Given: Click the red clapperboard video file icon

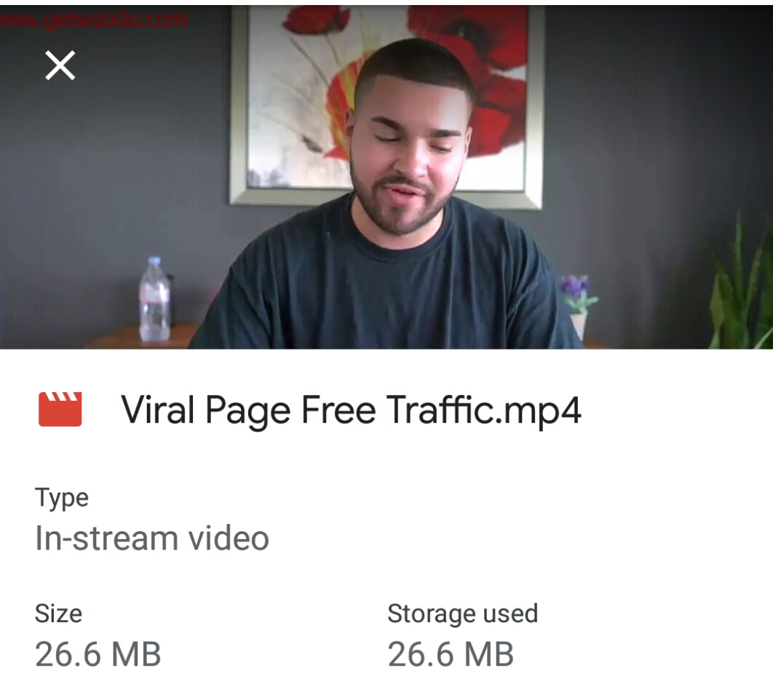Looking at the screenshot, I should 60,409.
